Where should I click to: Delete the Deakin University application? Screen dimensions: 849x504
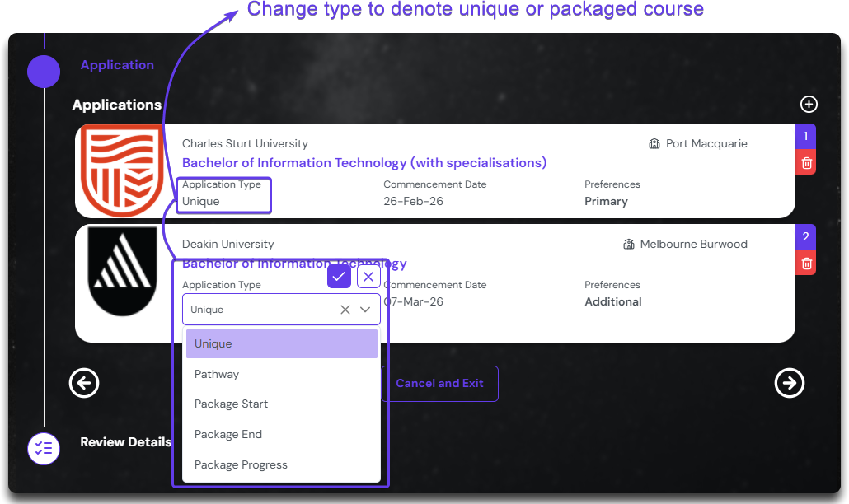(x=806, y=264)
